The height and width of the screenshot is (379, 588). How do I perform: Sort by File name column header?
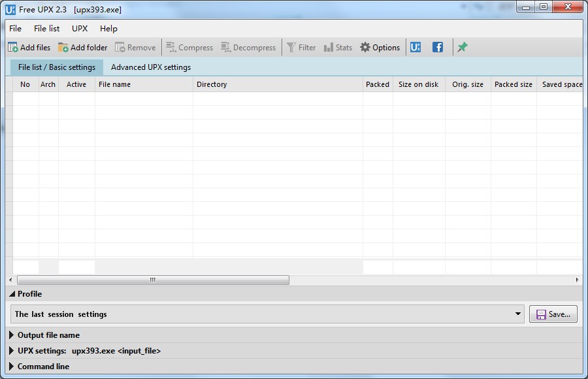point(144,84)
